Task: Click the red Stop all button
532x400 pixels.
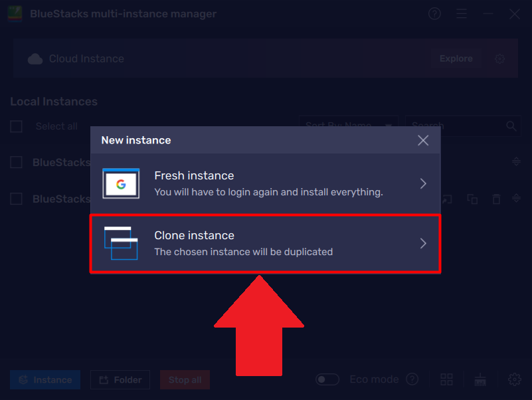Action: tap(185, 379)
